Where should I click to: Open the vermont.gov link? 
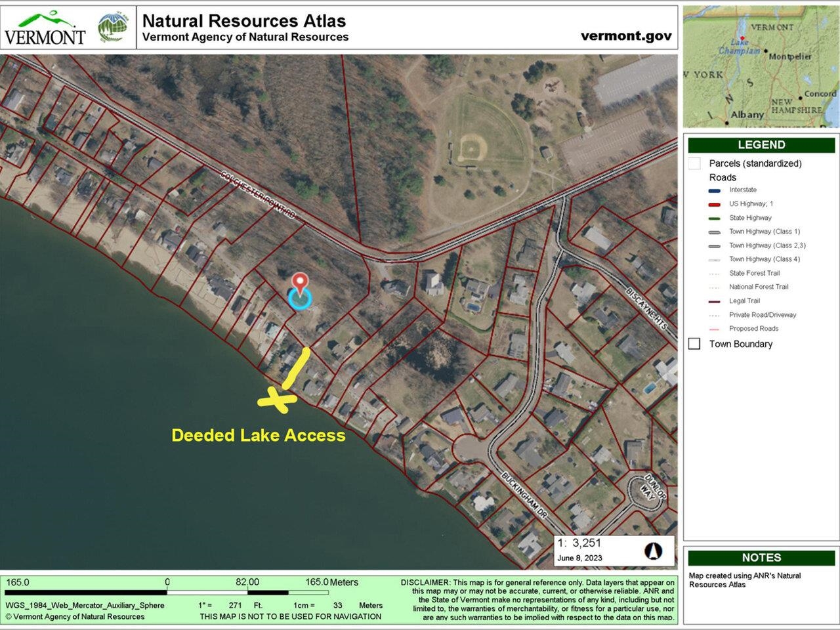625,36
